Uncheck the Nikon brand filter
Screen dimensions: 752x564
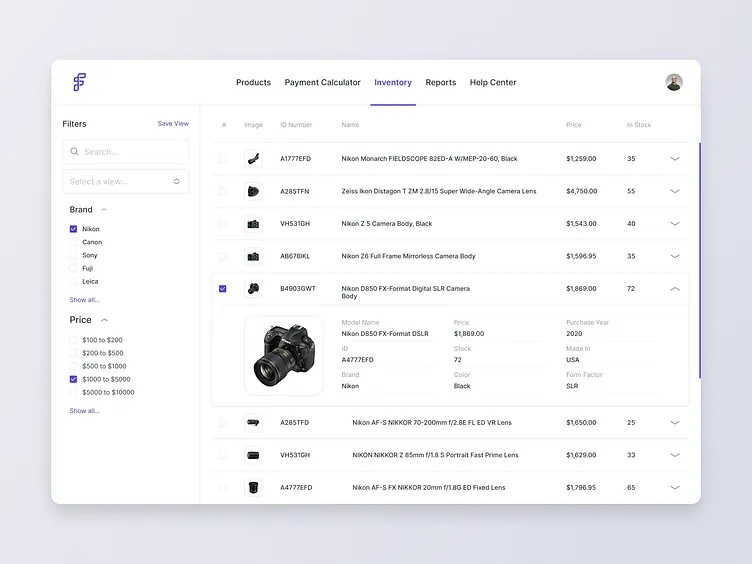point(73,229)
